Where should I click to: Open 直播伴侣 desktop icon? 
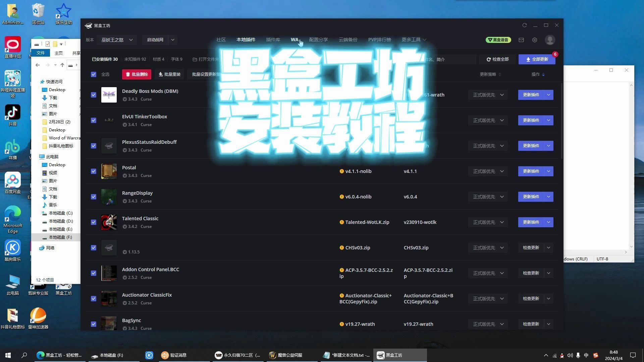[x=13, y=48]
